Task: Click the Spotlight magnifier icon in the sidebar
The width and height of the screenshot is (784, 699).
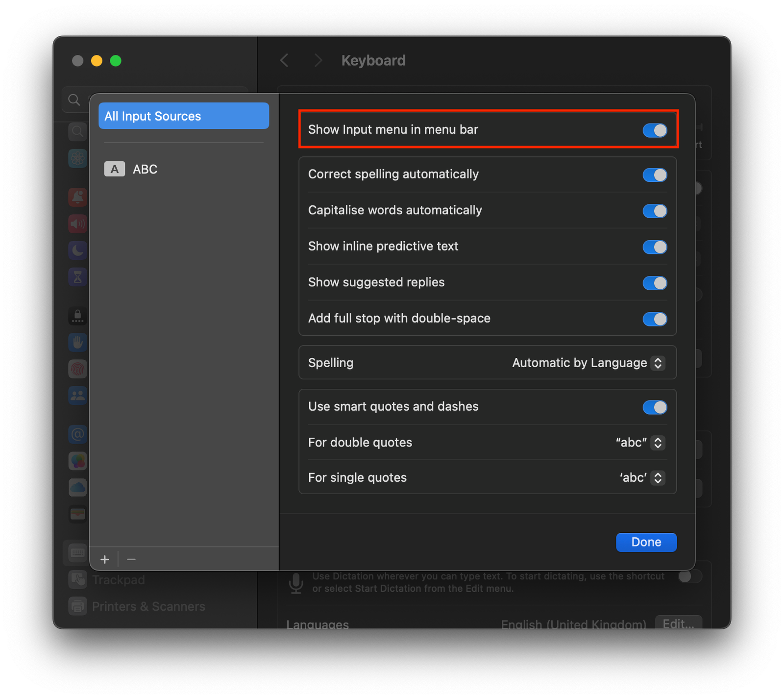Action: point(77,131)
